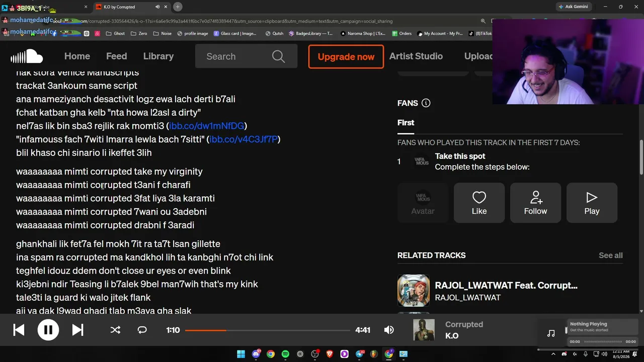Click the page vertical scrollbar
This screenshot has height=362, width=644.
pyautogui.click(x=641, y=157)
